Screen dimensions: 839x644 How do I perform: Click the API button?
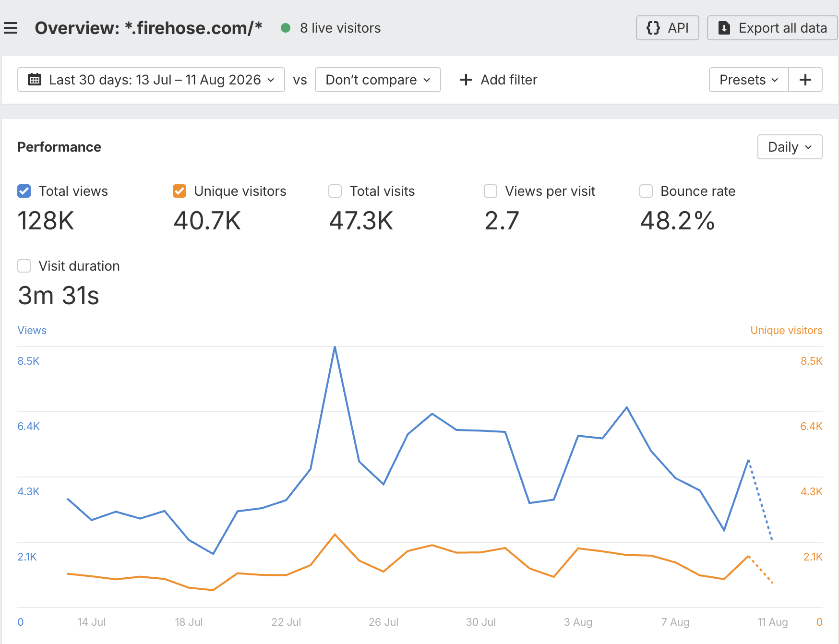(667, 28)
